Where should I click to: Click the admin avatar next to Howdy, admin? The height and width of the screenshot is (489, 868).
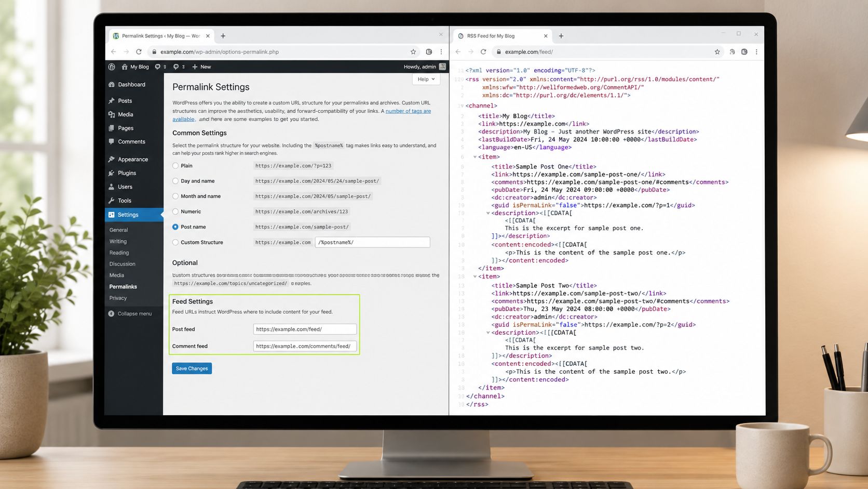[442, 67]
